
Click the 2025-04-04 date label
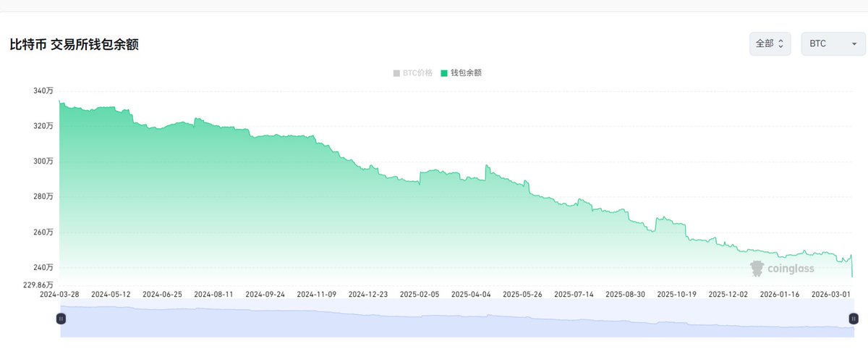click(x=471, y=295)
